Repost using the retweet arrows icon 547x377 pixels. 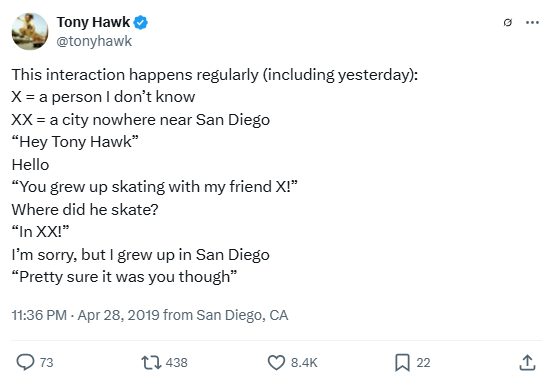coord(151,363)
